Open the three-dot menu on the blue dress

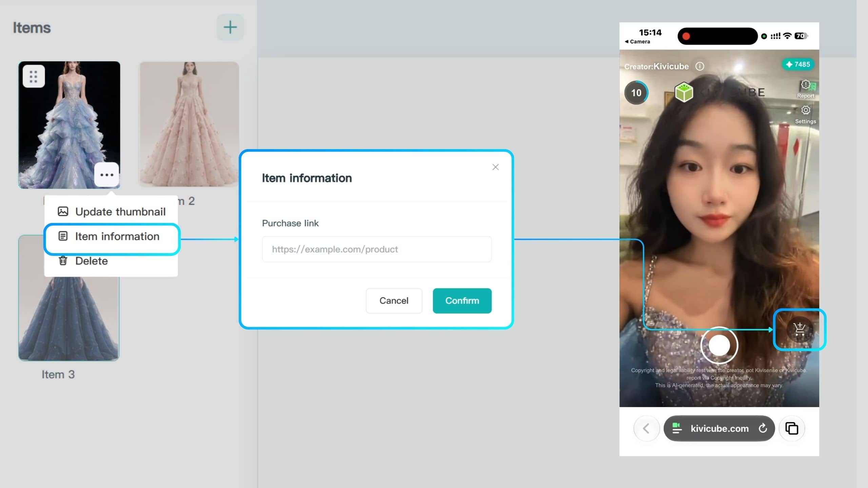[107, 175]
